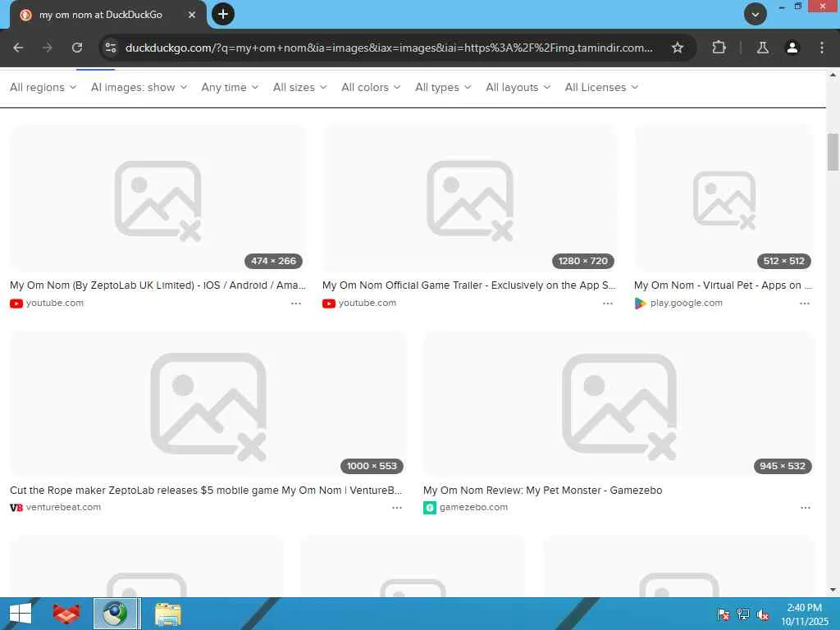This screenshot has height=630, width=840.
Task: Expand the AI images: show filter
Action: (139, 87)
